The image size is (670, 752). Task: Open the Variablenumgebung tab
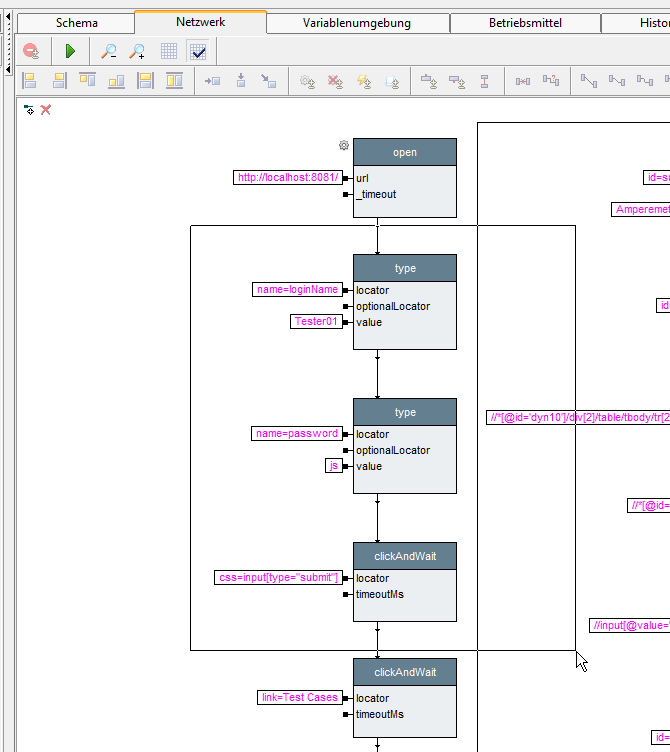tap(356, 22)
